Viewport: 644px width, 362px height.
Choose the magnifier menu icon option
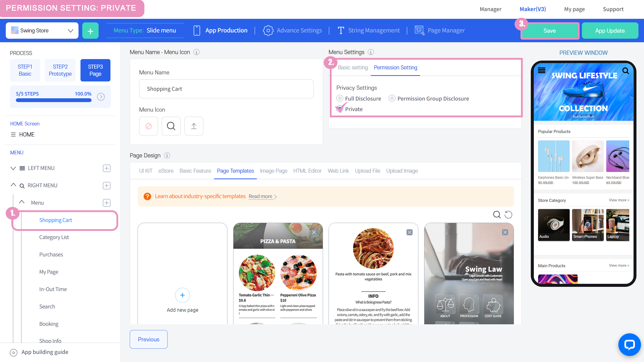click(x=171, y=126)
